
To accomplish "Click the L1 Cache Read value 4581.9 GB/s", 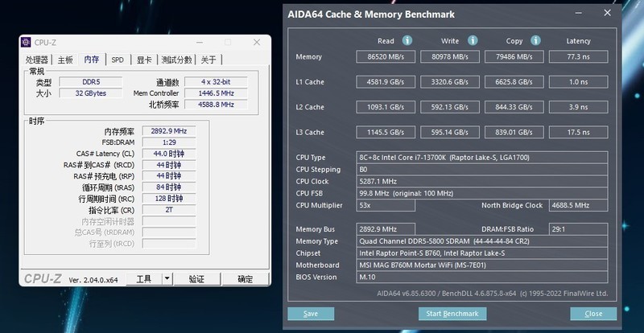I will click(386, 82).
